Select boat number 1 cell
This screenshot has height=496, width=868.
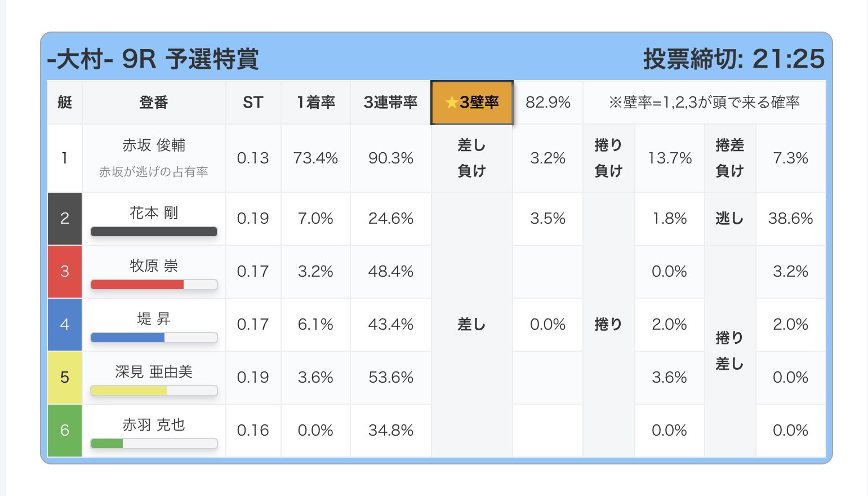pos(65,158)
